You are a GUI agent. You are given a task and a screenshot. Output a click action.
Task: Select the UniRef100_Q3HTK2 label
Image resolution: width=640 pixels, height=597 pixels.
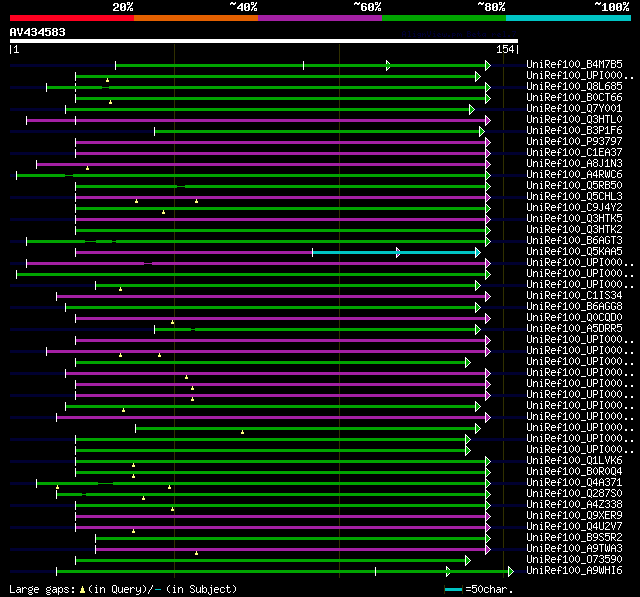click(574, 230)
